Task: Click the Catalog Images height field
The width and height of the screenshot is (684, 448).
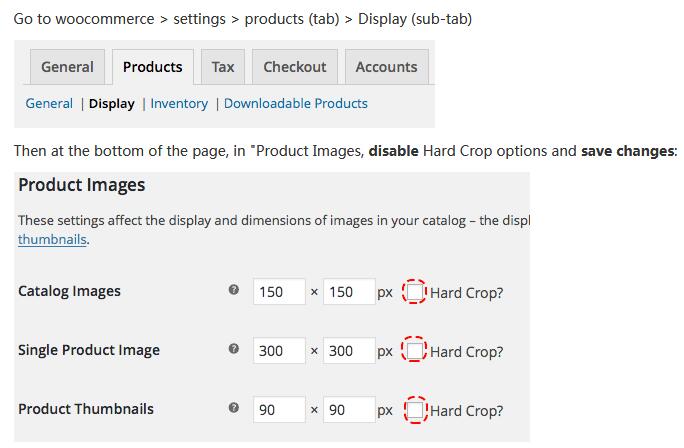Action: click(349, 291)
